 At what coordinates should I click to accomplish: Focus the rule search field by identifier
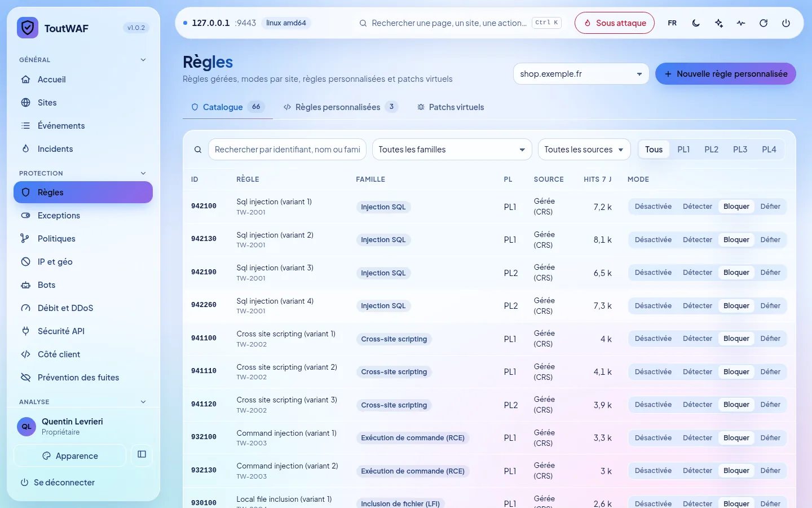point(287,150)
